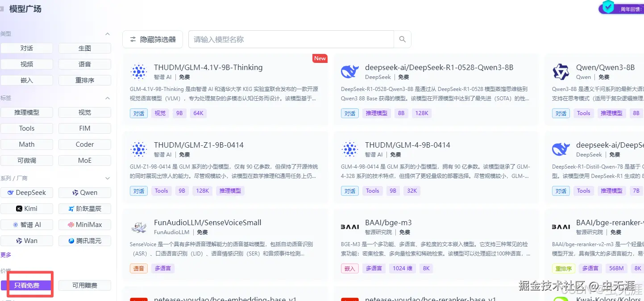Screen dimensions: 644x301
Task: Filter by 阶跃星辰 vendor
Action: (85, 209)
